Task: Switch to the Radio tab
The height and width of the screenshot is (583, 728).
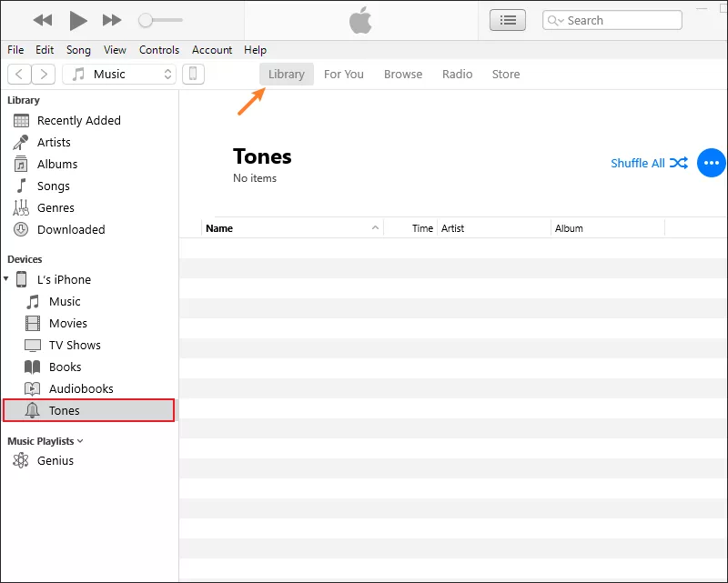Action: tap(458, 74)
